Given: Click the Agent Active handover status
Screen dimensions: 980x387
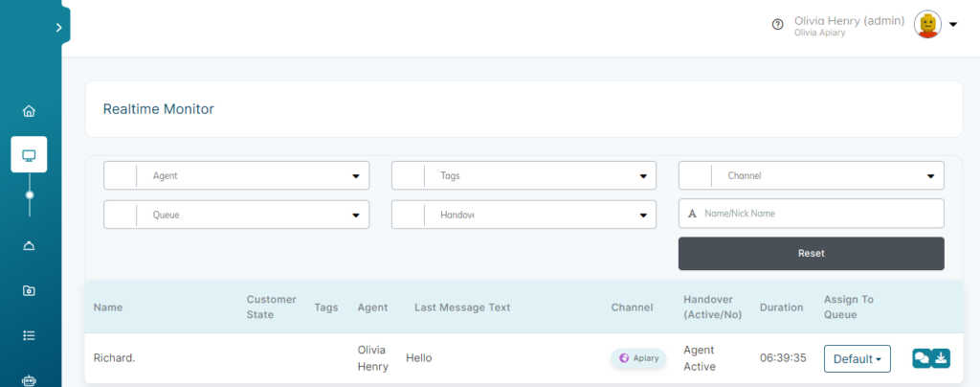Looking at the screenshot, I should (700, 358).
